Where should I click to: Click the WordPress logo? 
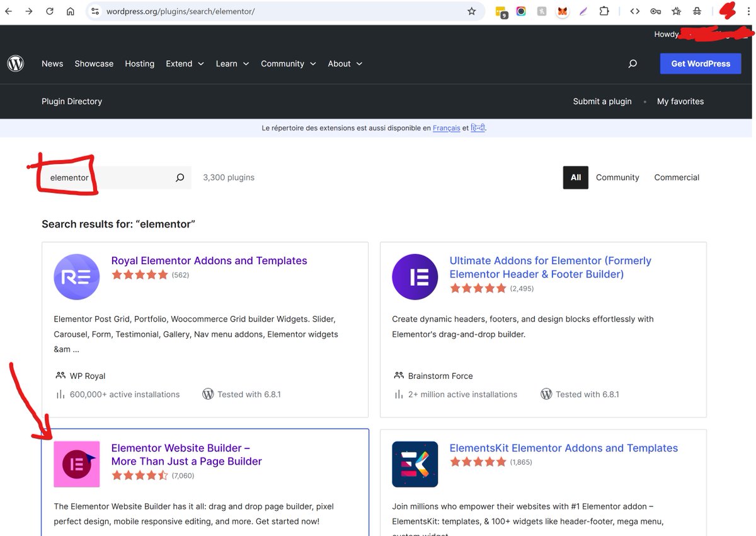[x=16, y=64]
